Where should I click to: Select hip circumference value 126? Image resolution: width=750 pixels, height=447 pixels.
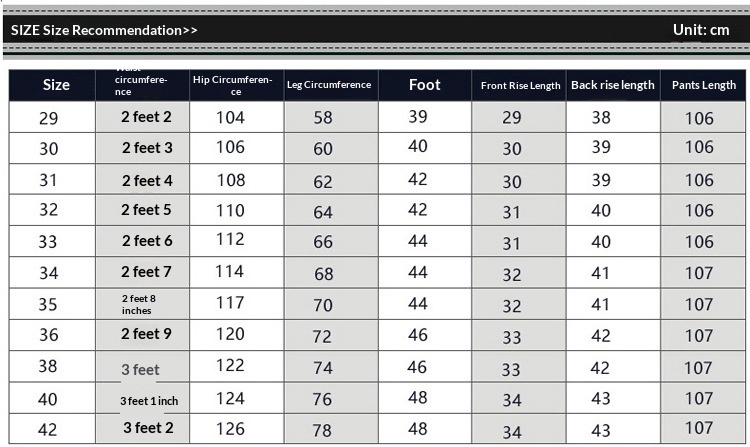tap(230, 429)
